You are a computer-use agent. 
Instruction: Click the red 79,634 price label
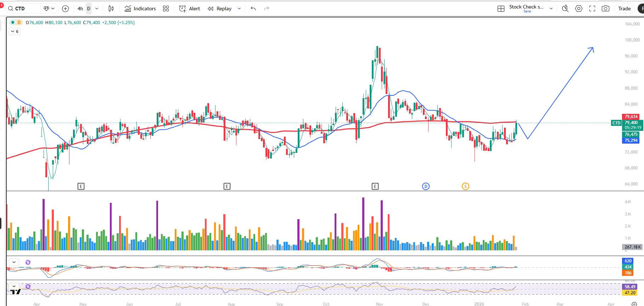(x=631, y=117)
